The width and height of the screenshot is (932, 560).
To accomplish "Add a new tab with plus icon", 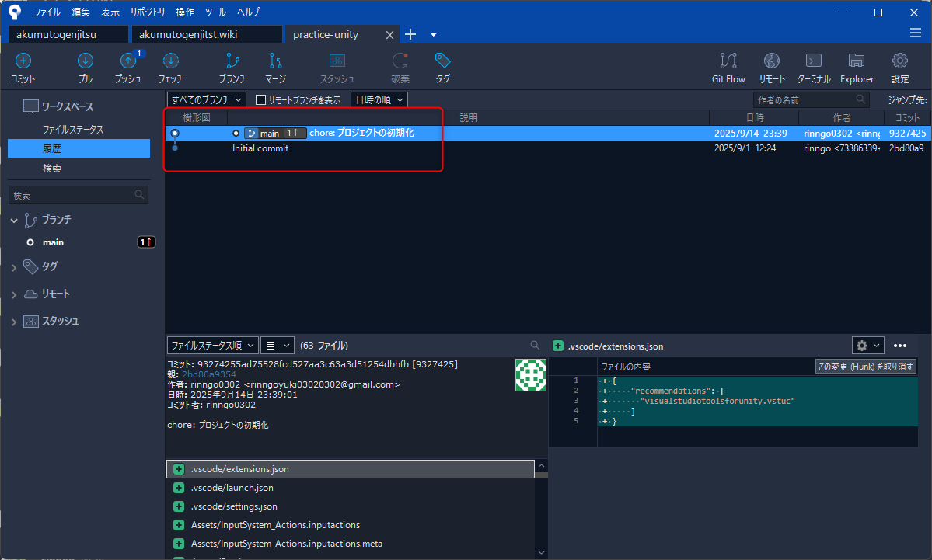I will tap(410, 34).
